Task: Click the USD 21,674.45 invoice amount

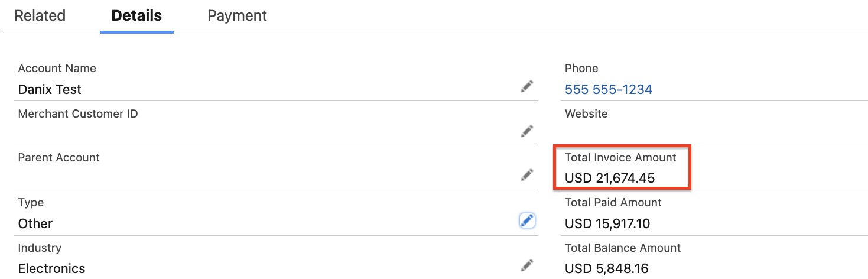Action: pos(609,178)
